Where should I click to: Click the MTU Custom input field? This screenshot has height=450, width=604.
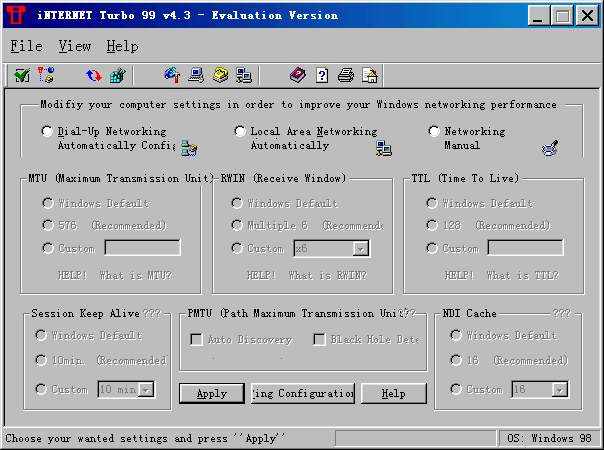pos(143,248)
